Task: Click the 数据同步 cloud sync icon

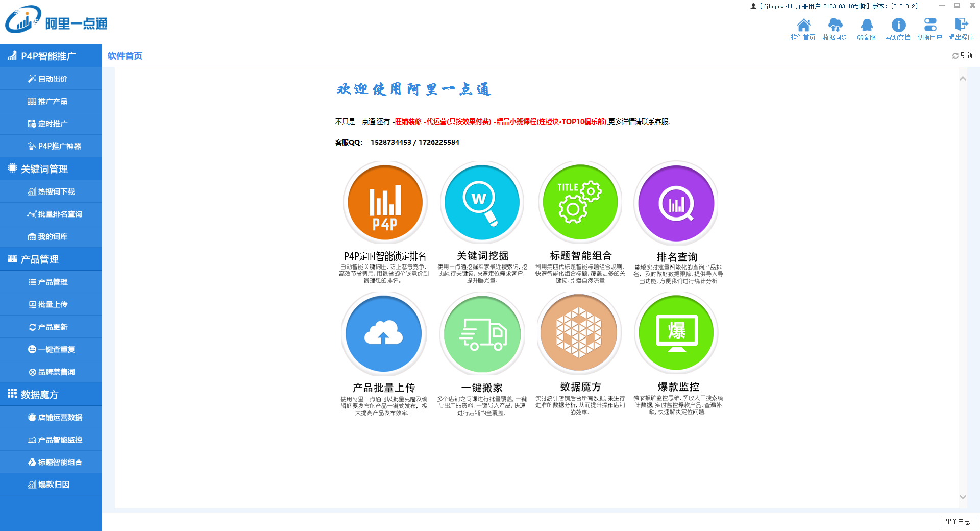Action: click(835, 30)
